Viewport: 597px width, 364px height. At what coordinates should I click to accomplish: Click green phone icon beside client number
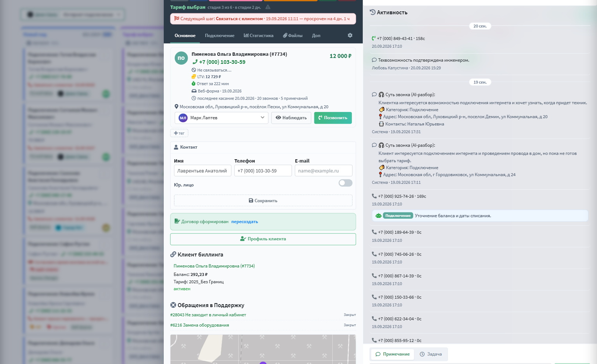tap(195, 62)
